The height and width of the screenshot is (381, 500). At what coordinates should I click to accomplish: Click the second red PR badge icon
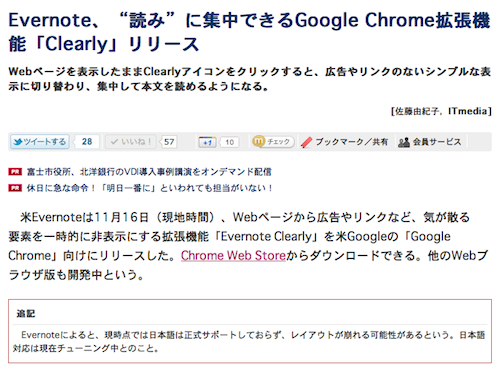point(15,188)
